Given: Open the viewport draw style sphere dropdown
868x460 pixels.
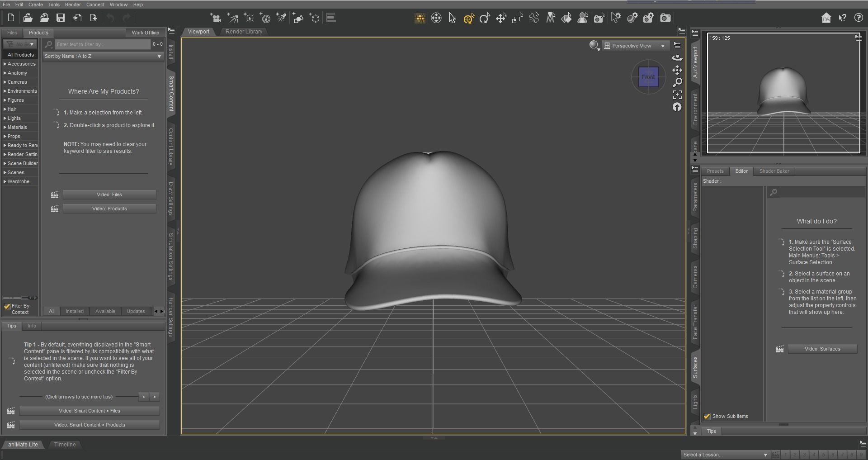Looking at the screenshot, I should tap(594, 45).
